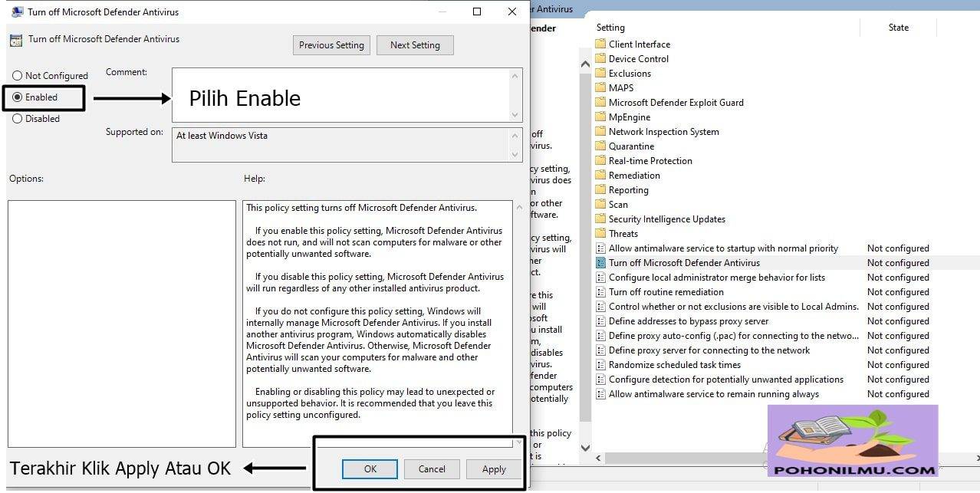The image size is (980, 493).
Task: Click the Help text scroll-up arrow
Action: (x=519, y=207)
